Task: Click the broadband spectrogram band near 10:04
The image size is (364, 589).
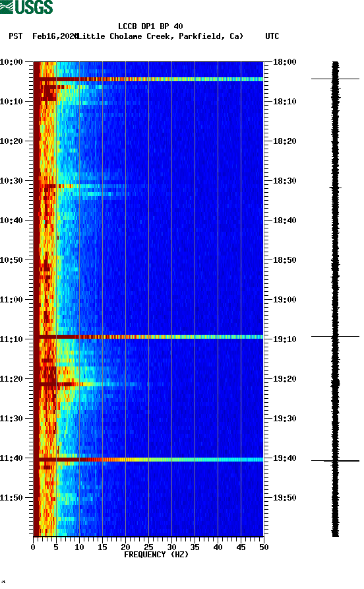Action: (x=148, y=79)
